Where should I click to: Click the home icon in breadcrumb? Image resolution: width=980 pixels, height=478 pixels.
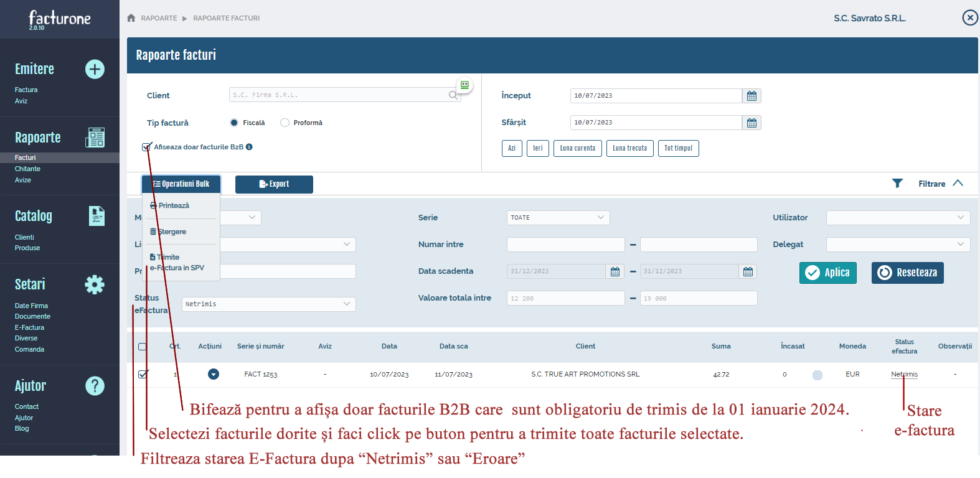coord(131,18)
